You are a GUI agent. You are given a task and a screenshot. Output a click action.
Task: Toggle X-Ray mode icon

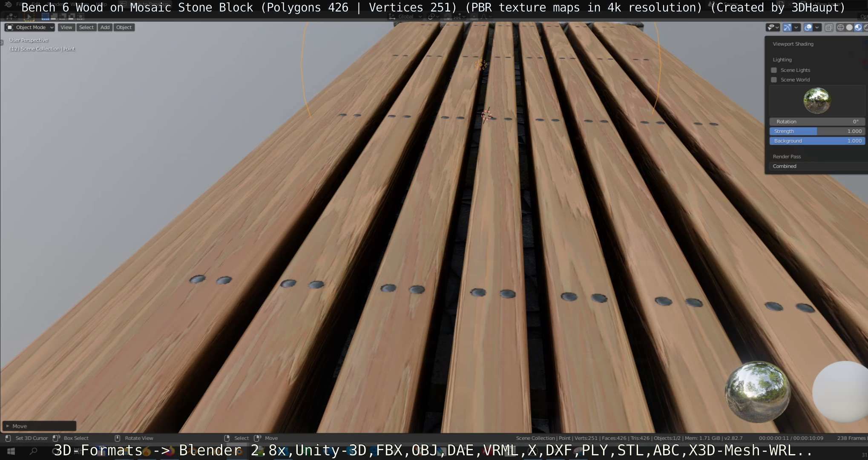pyautogui.click(x=829, y=27)
